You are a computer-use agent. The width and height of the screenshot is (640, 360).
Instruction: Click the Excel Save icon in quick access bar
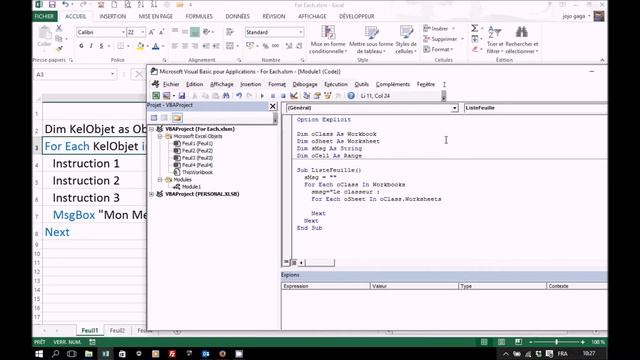click(52, 4)
